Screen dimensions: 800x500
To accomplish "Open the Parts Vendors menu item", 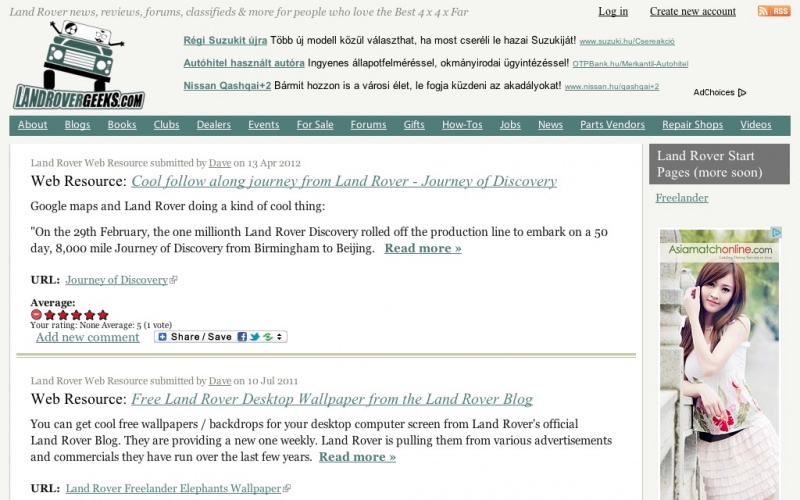I will 612,124.
